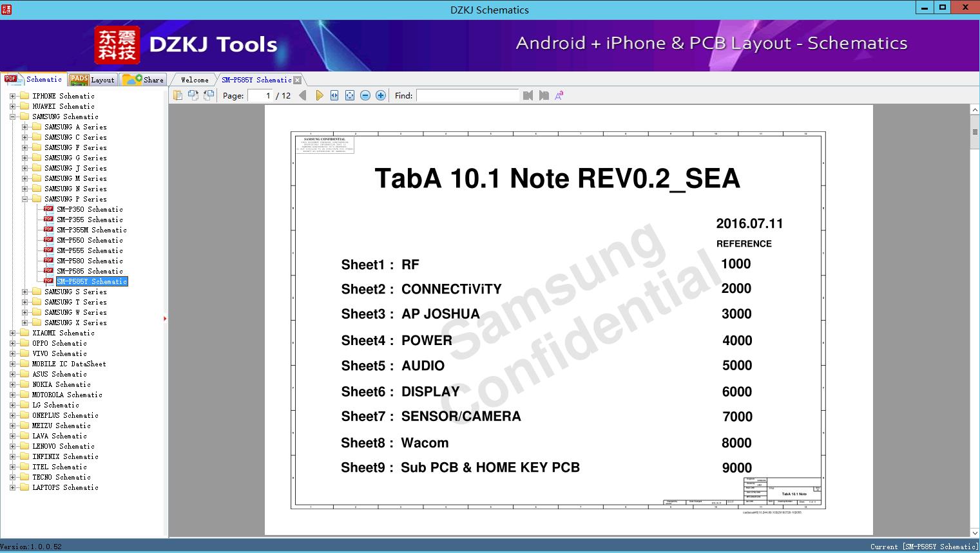Click the document vertical scrollbar thumb
The width and height of the screenshot is (980, 553).
coord(975,131)
